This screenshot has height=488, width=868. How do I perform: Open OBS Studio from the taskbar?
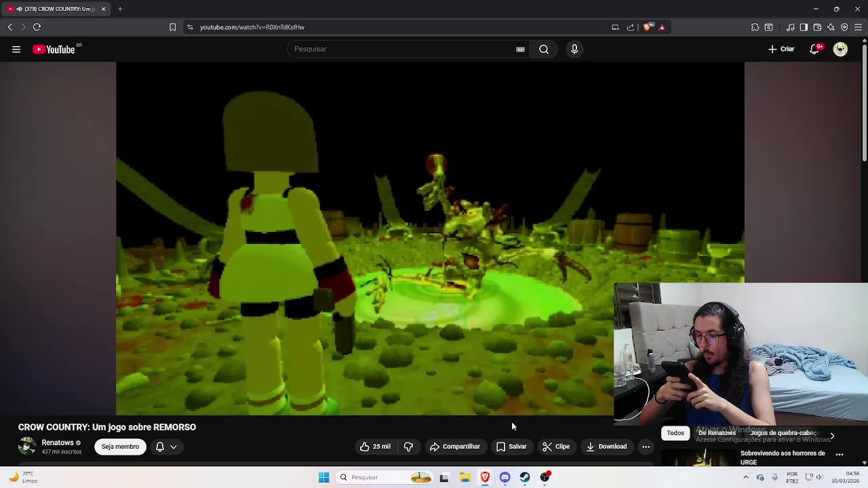545,477
